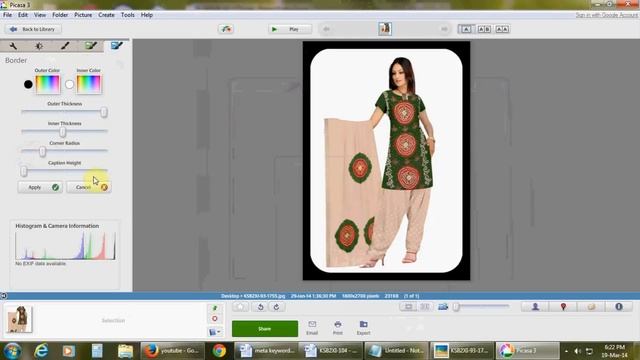Image resolution: width=640 pixels, height=360 pixels.
Task: Open the second green brush effects tab
Action: click(x=91, y=46)
